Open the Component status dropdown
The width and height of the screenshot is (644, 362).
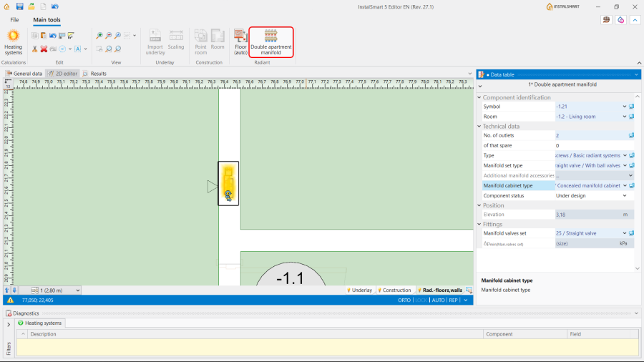click(x=624, y=196)
